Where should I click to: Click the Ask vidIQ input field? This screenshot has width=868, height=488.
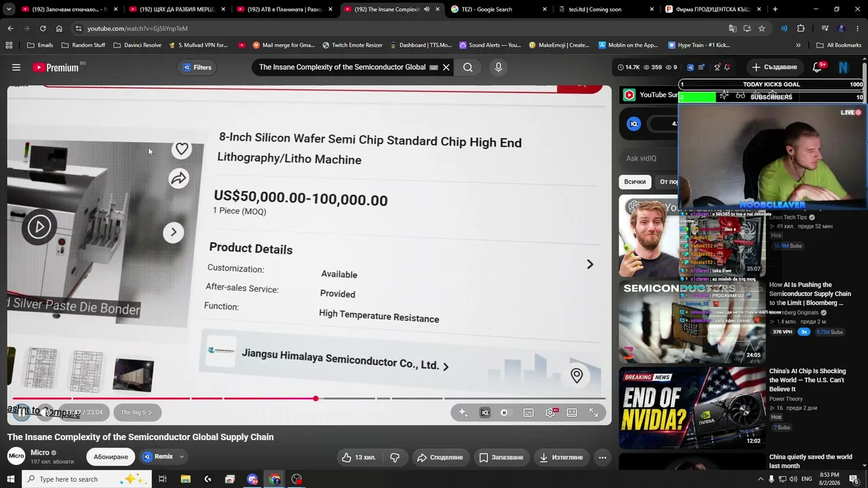coord(648,159)
